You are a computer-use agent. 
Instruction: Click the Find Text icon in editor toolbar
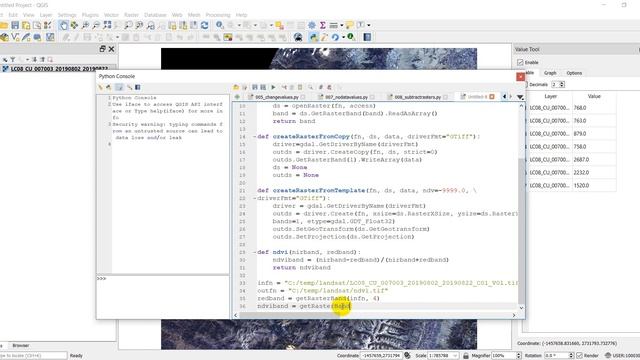point(311,87)
